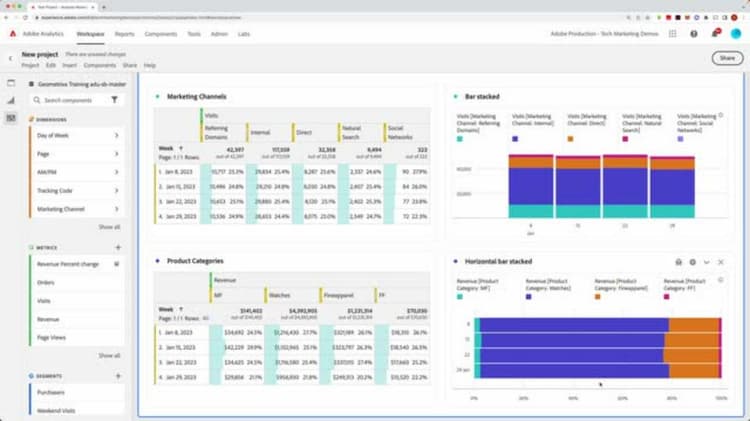Open the top navigation Components tab
Image resolution: width=750 pixels, height=421 pixels.
point(161,34)
